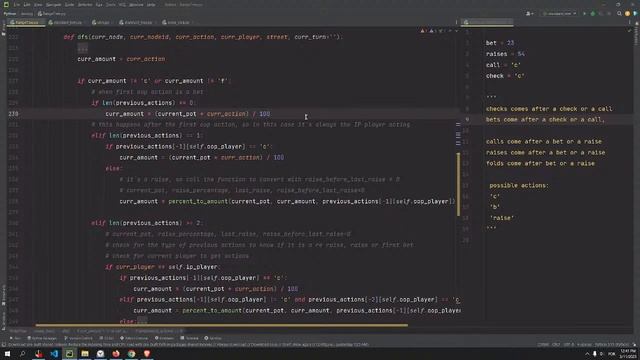Click the editor horizontal scrollbar
640x360 pixels.
pos(222,325)
